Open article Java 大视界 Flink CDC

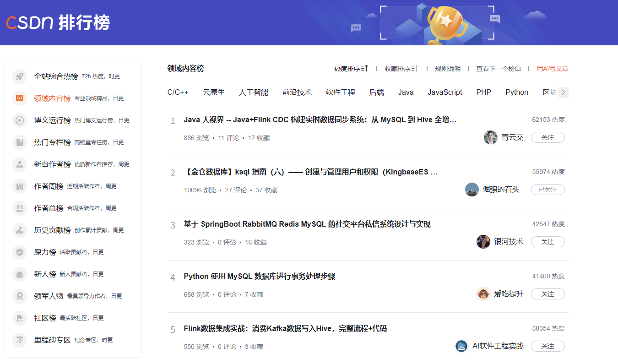tap(320, 120)
